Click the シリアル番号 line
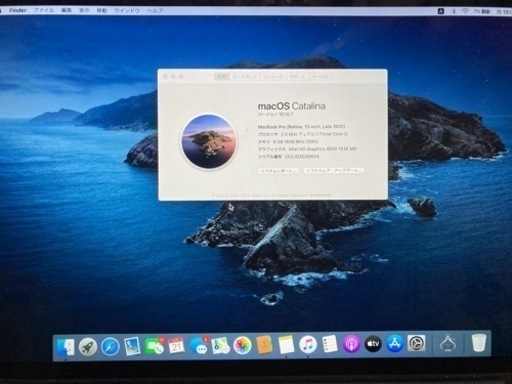The height and width of the screenshot is (384, 512). (289, 156)
